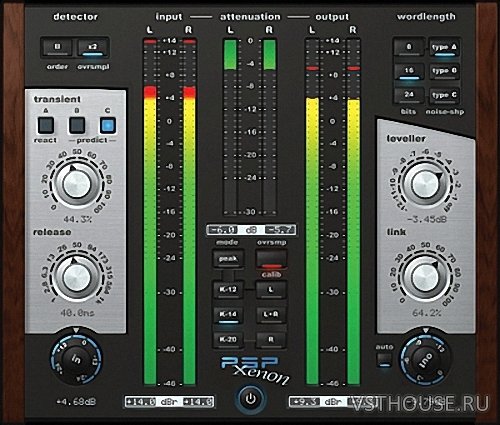
Task: Click the link percentage knob
Action: (425, 277)
